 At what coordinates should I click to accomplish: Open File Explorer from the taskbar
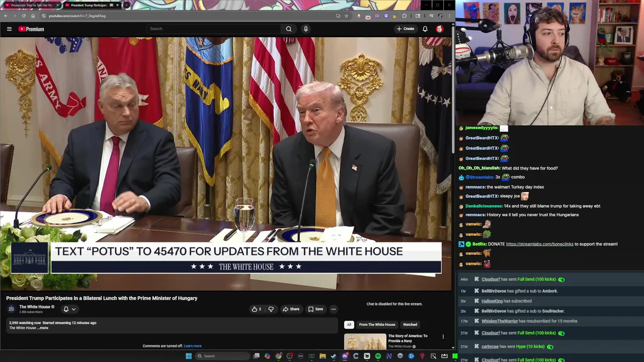[x=323, y=356]
